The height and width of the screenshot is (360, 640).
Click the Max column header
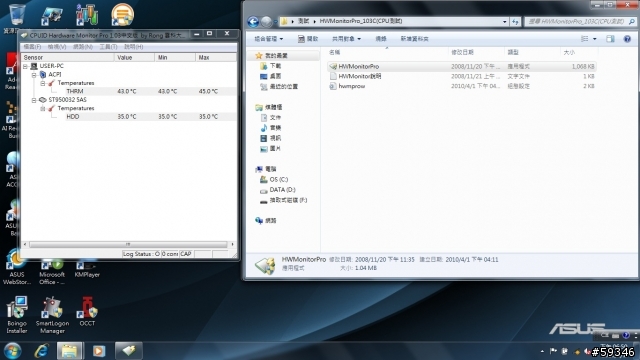216,58
